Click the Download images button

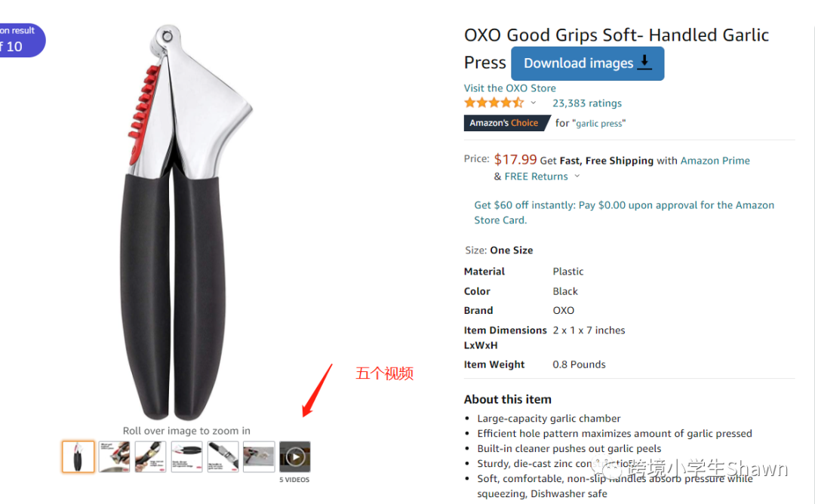587,63
